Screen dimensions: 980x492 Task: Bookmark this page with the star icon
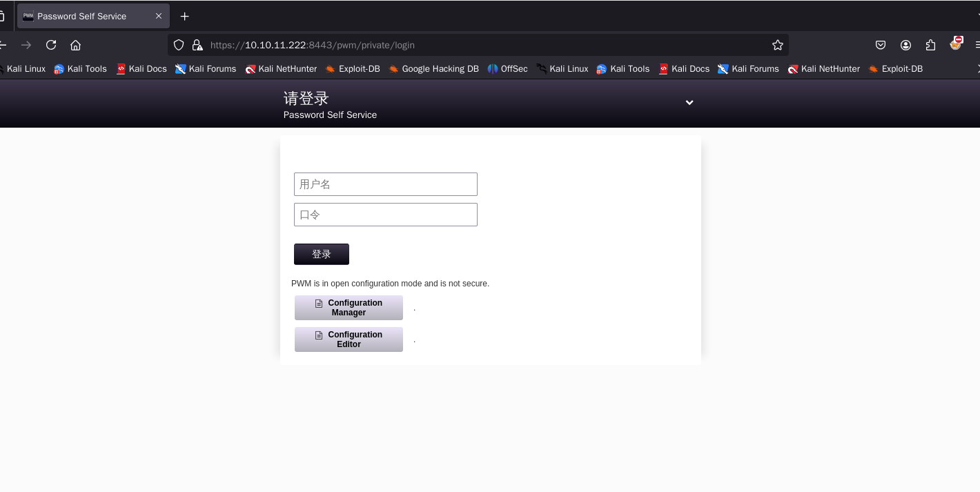[x=778, y=45]
